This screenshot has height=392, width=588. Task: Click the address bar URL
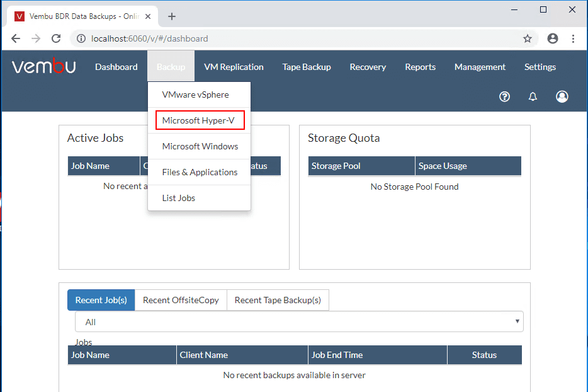149,38
